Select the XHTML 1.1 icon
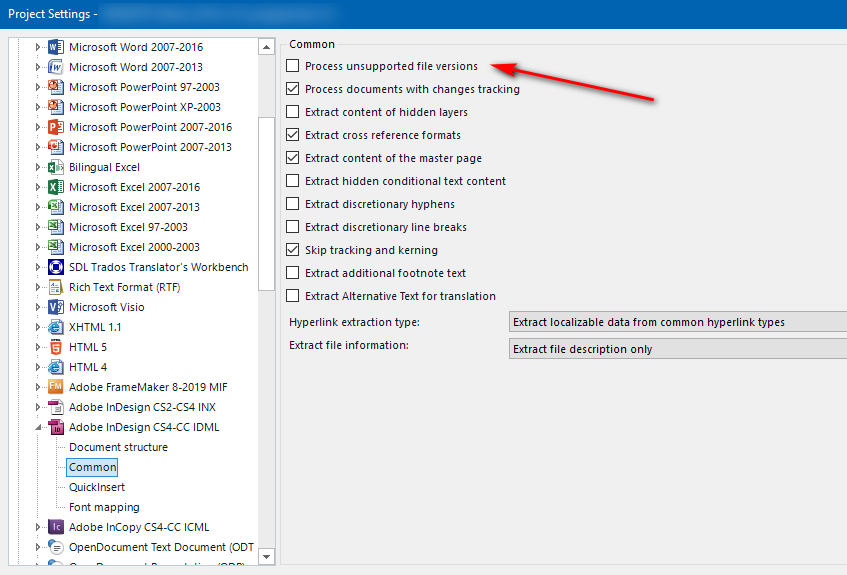The width and height of the screenshot is (847, 575). click(x=56, y=327)
